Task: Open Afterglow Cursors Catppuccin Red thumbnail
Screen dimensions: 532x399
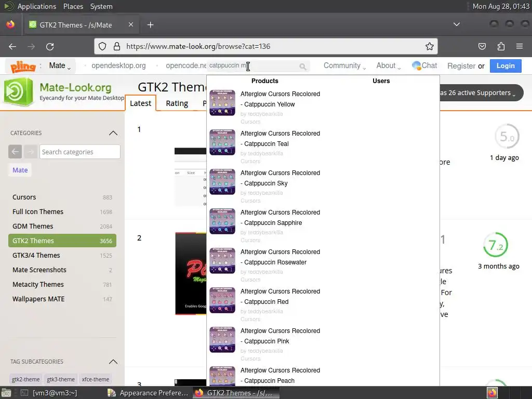Action: (x=222, y=300)
